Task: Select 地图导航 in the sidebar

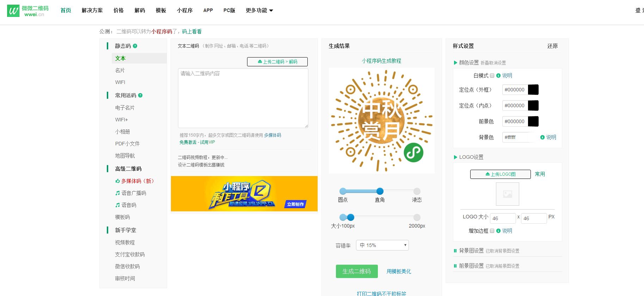Action: click(125, 156)
